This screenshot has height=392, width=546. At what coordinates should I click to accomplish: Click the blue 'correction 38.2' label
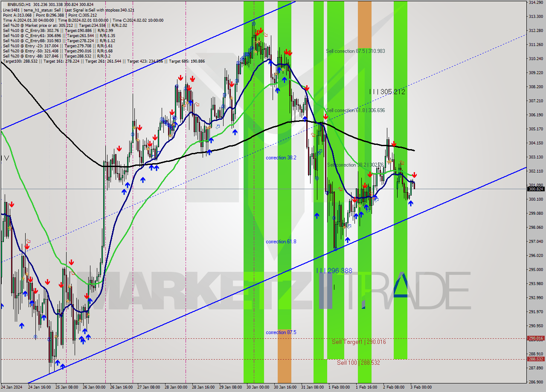281,158
